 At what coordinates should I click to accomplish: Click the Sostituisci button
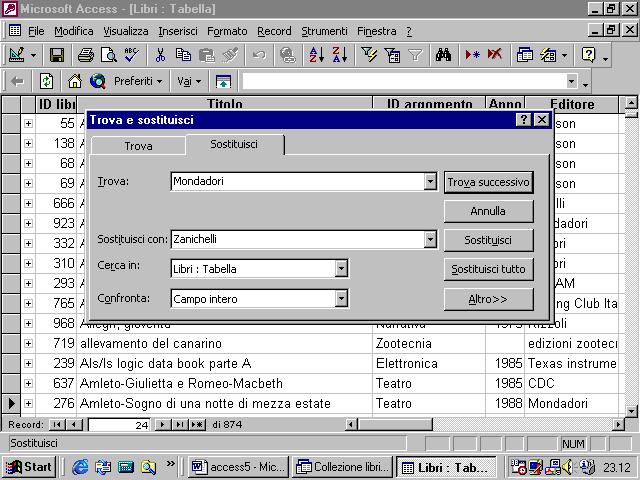489,240
